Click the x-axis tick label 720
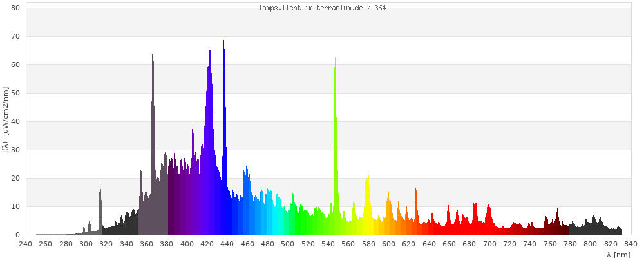 [510, 244]
